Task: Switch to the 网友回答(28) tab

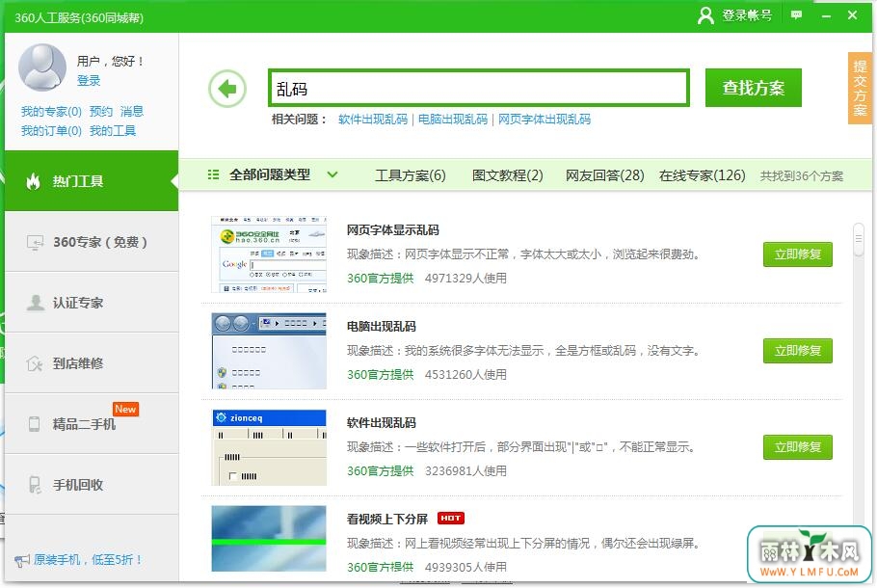Action: 604,175
